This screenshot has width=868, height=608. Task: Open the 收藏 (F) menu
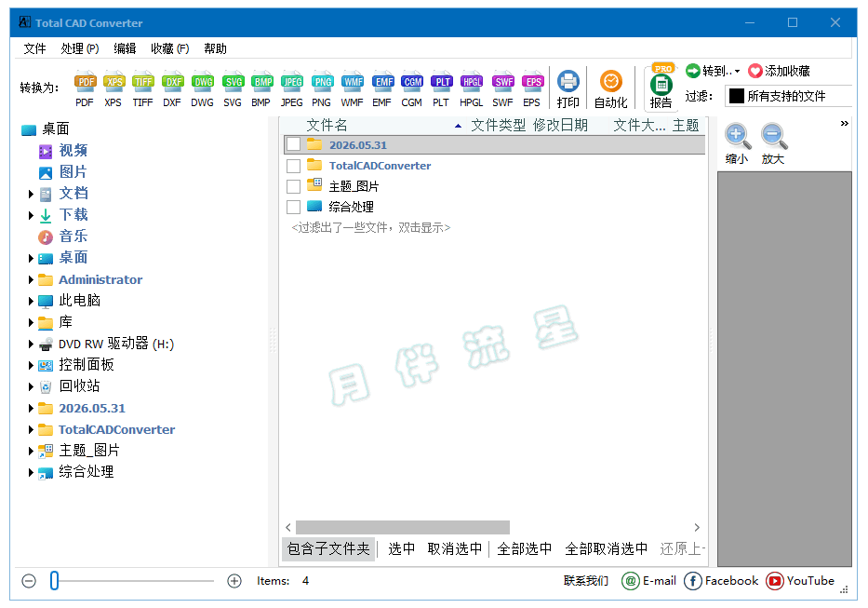[169, 48]
